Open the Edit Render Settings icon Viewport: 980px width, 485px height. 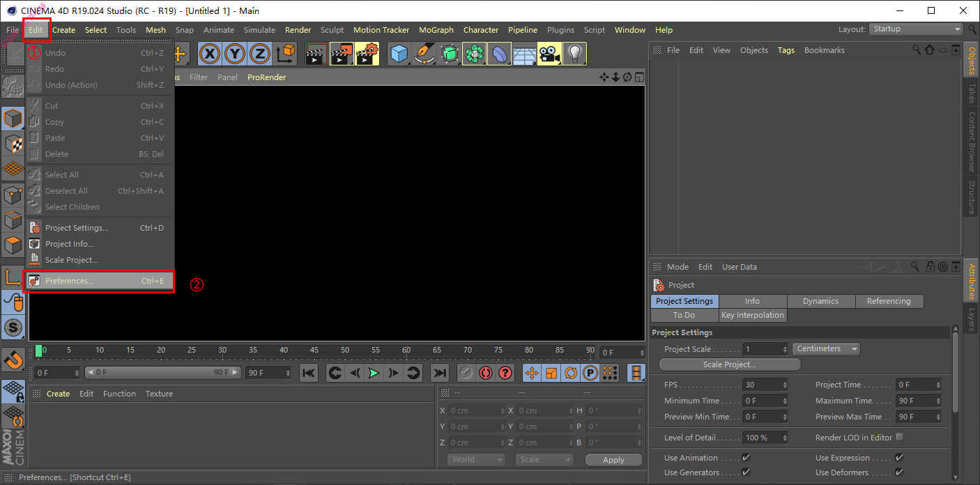pos(367,54)
